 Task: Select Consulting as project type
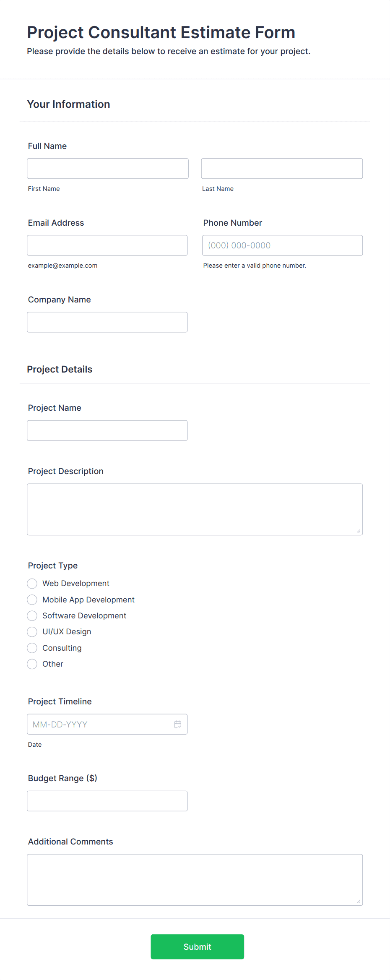coord(32,648)
